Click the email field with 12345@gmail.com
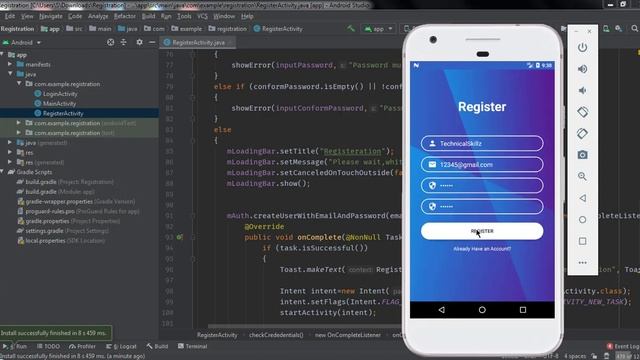Viewport: 640px width, 360px height. tap(482, 164)
